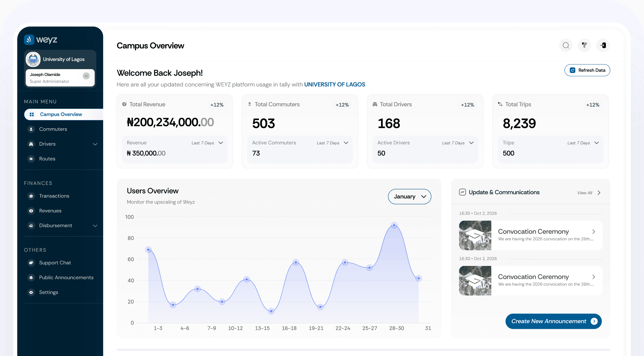Click the Welcome Back Joseph! heading
644x356 pixels.
tap(160, 73)
